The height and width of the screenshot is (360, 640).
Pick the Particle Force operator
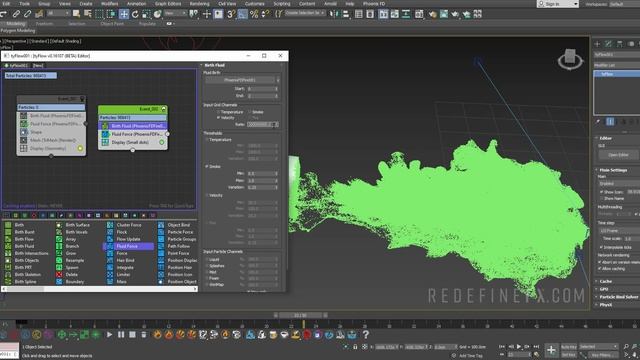click(x=180, y=232)
